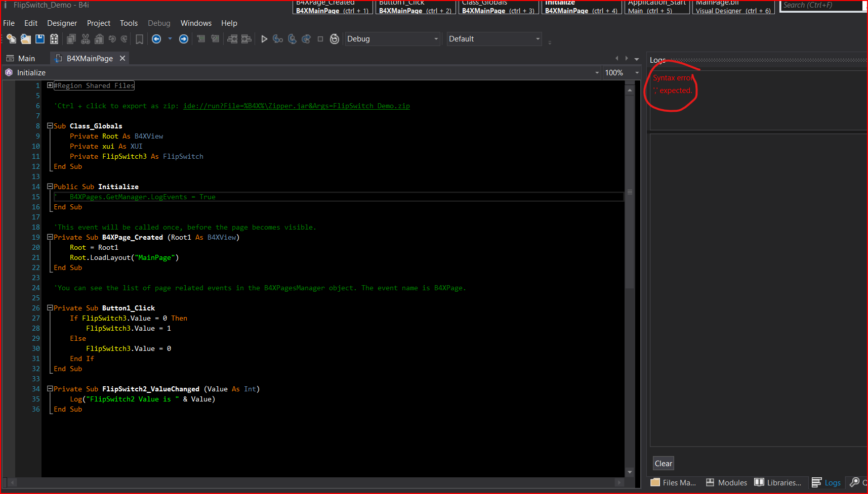868x494 pixels.
Task: Collapse the Class_Globals sub
Action: (x=50, y=126)
